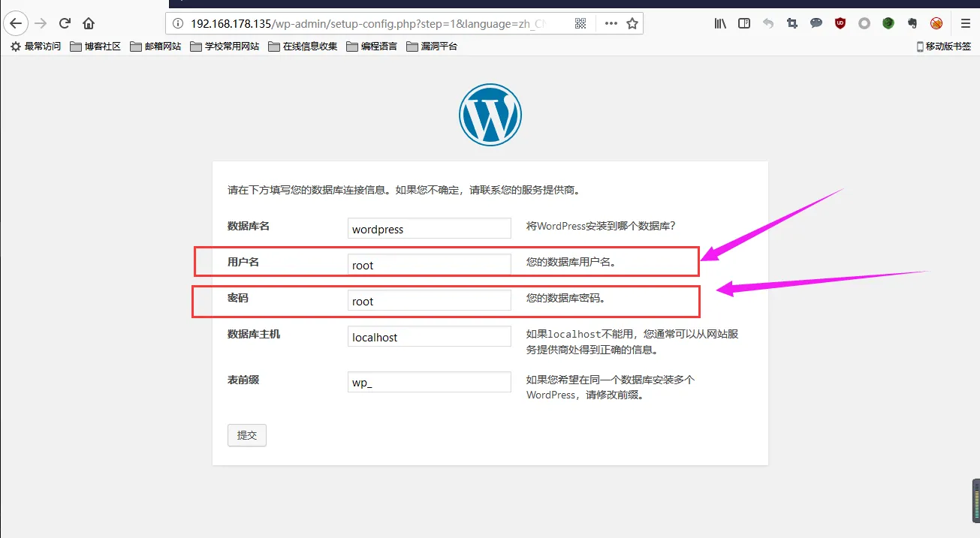Click the 用户名 label
Screen dimensions: 980x538
click(243, 262)
